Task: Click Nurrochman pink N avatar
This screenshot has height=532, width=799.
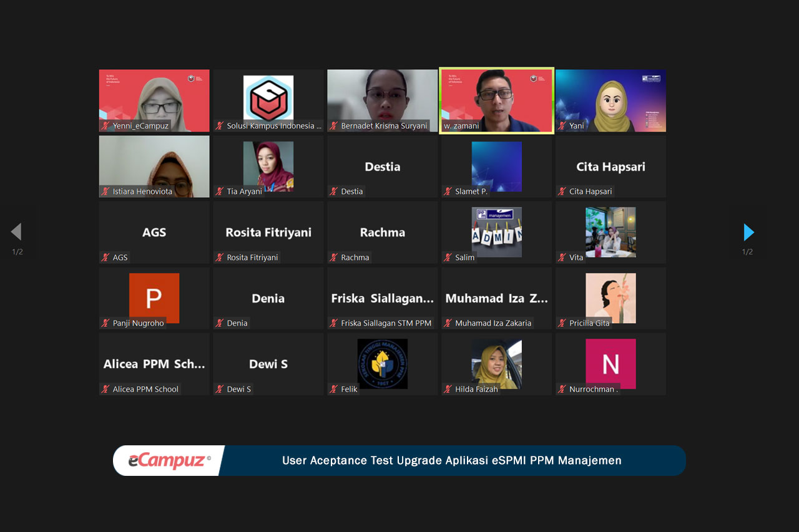Action: 611,362
